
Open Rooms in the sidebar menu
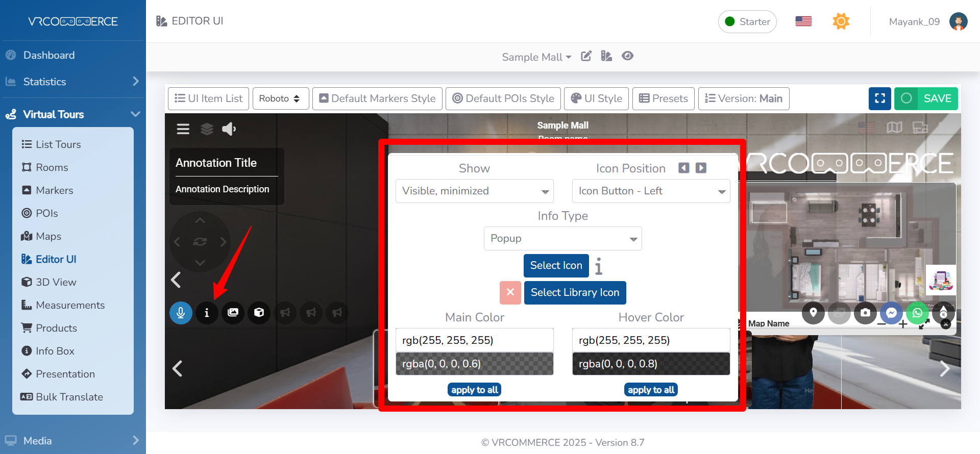point(52,167)
